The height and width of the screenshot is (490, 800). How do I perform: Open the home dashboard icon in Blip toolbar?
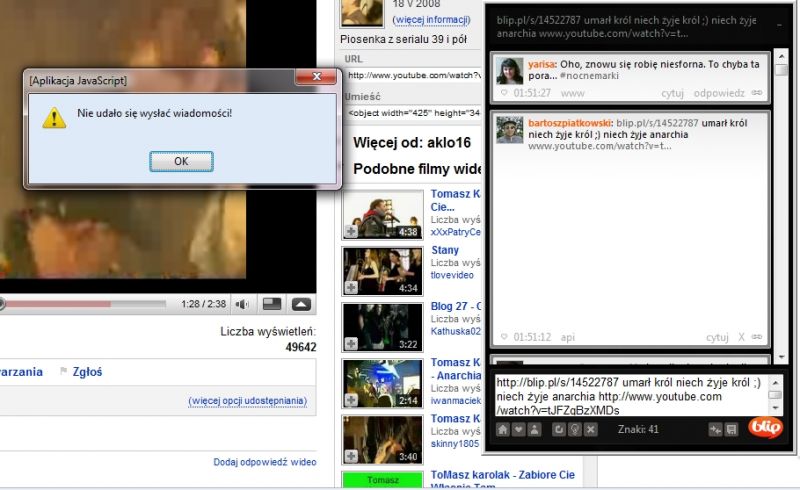tap(503, 429)
